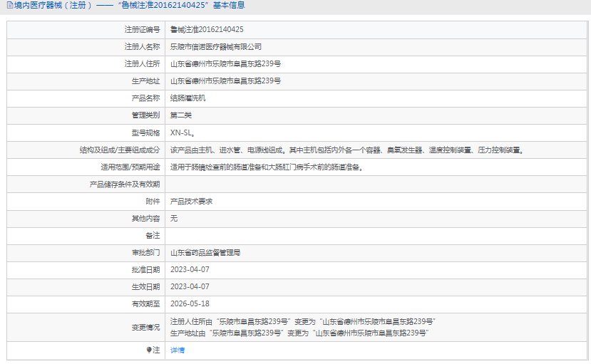
Task: Click the 变更情况 label
Action: coord(146,327)
